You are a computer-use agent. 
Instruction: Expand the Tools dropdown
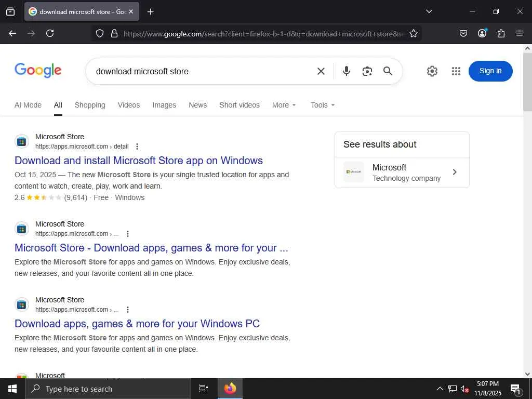coord(323,105)
